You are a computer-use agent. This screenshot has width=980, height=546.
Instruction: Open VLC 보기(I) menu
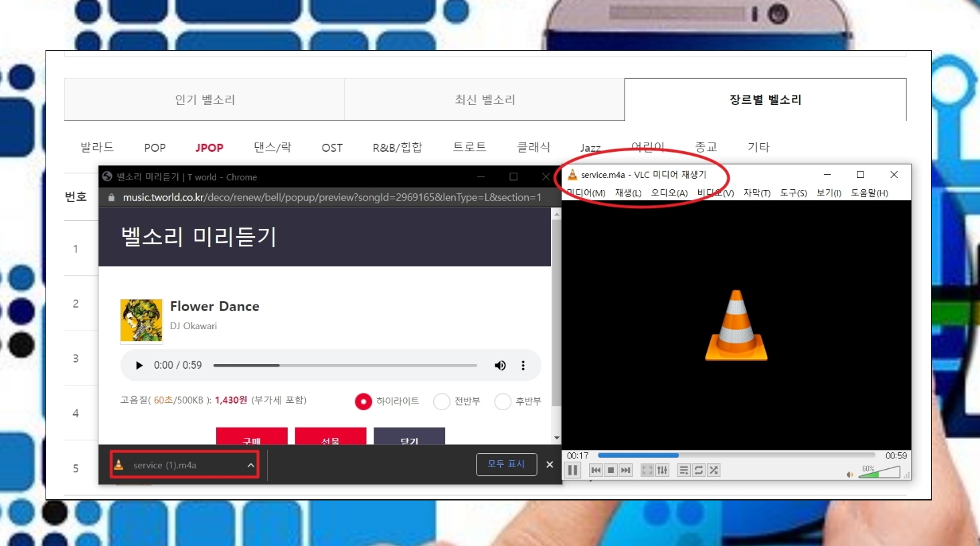[x=829, y=193]
